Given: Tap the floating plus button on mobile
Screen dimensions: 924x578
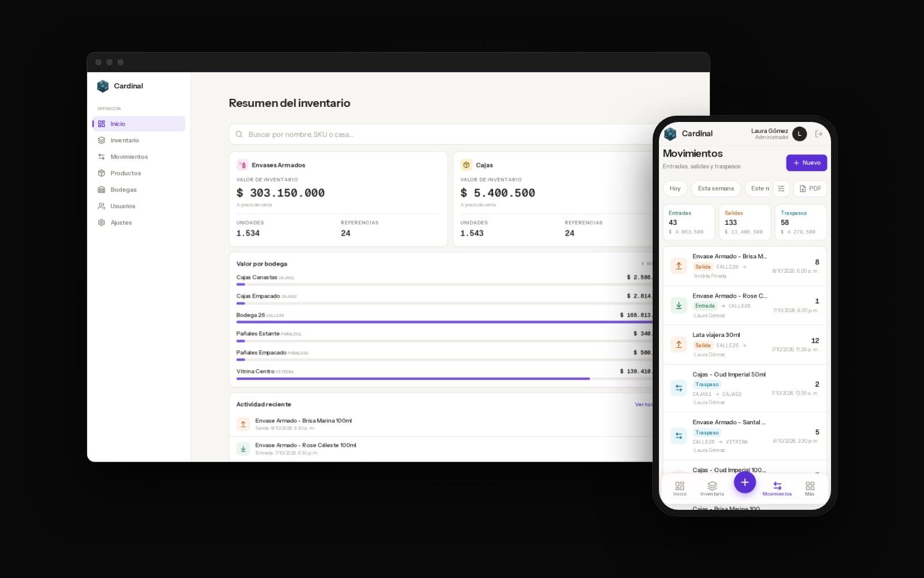Looking at the screenshot, I should (745, 482).
